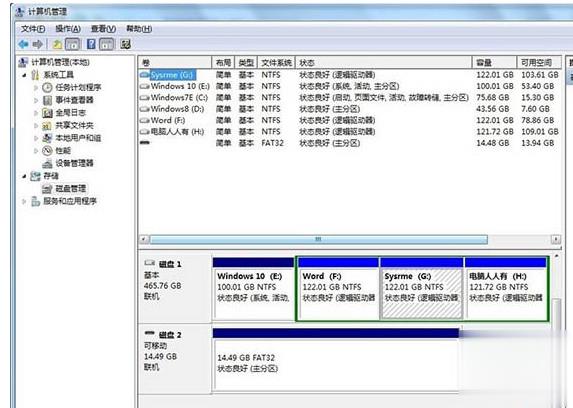Sort by the 状态 column header
The height and width of the screenshot is (408, 573).
[x=383, y=63]
